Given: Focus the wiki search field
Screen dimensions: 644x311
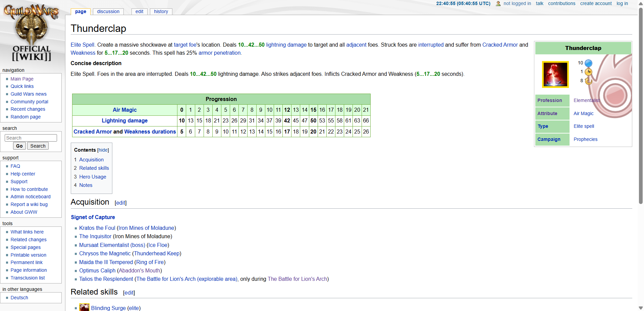Looking at the screenshot, I should click(31, 138).
